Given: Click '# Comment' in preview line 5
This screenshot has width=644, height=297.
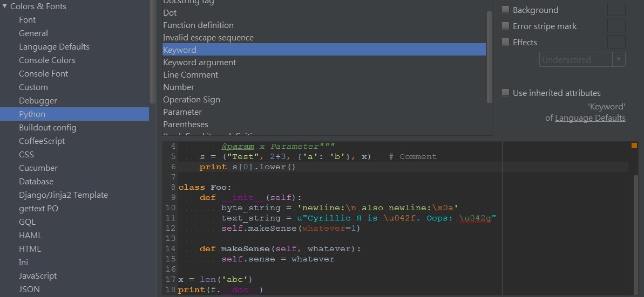Looking at the screenshot, I should [x=413, y=157].
